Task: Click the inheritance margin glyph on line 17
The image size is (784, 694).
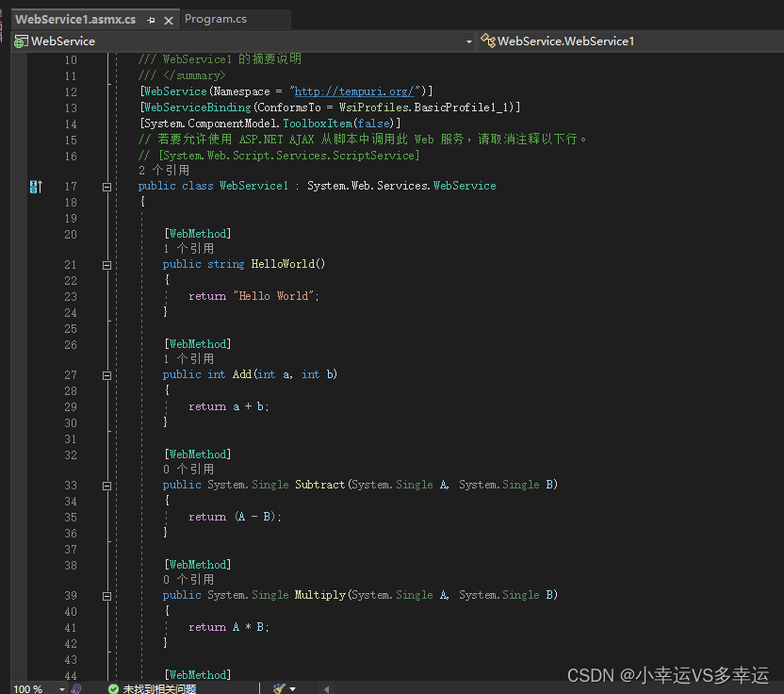Action: click(x=36, y=187)
